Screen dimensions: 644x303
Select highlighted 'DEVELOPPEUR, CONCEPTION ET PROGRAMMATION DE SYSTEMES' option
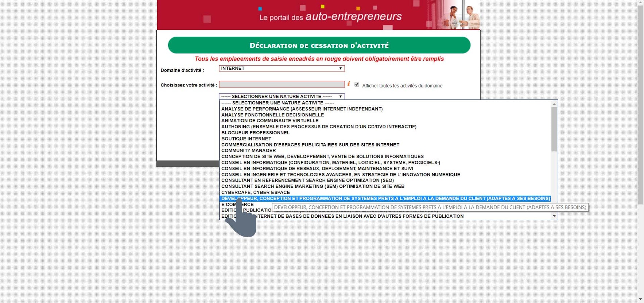(x=385, y=198)
